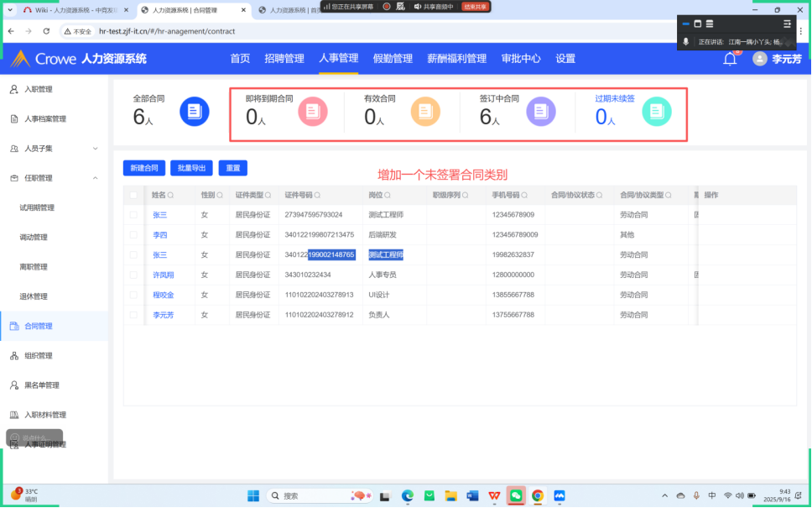
Task: Click the notification bell icon
Action: pyautogui.click(x=730, y=59)
